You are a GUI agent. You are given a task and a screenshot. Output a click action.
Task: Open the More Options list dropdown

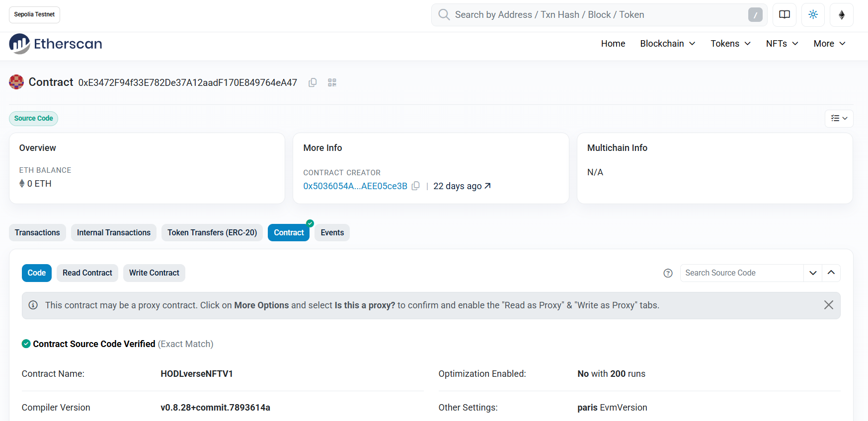click(x=839, y=118)
